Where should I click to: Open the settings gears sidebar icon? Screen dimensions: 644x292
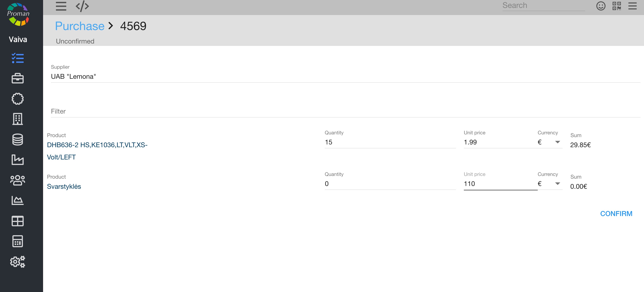pos(18,262)
